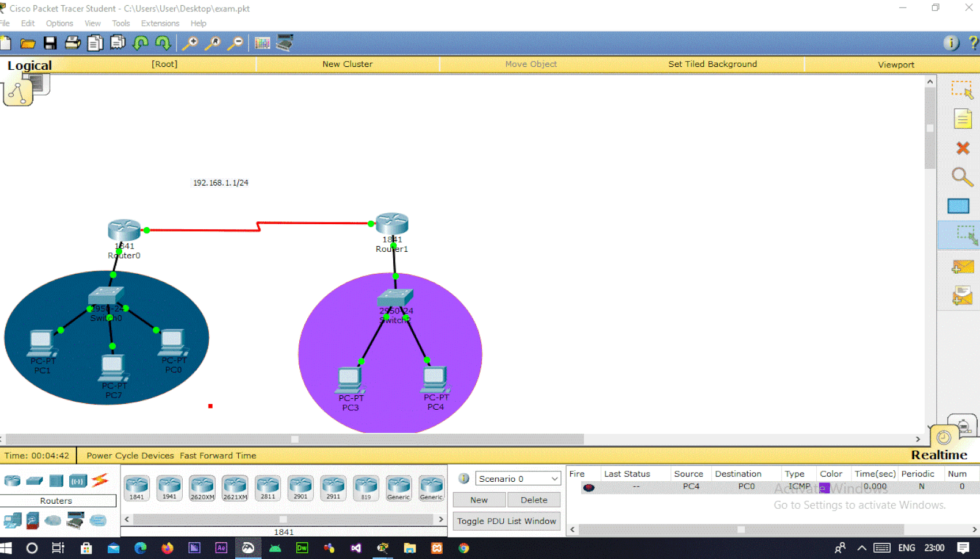Click the New file toolbar icon
Image resolution: width=980 pixels, height=559 pixels.
point(6,43)
